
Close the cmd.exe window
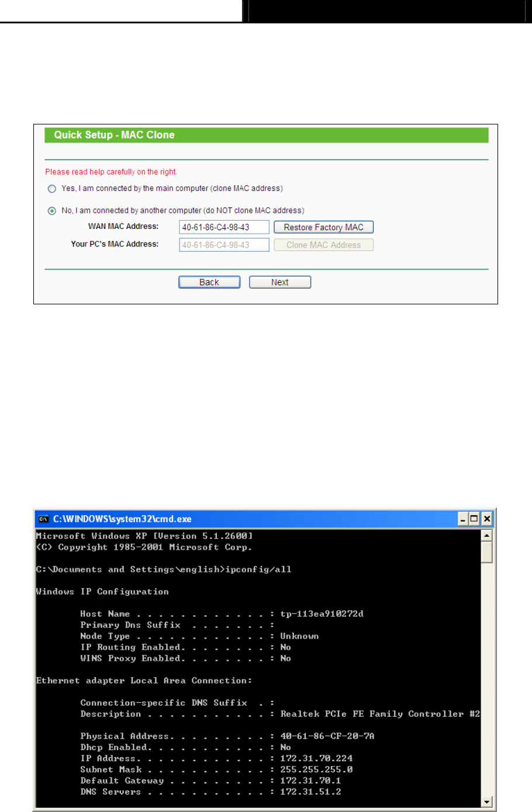[486, 519]
